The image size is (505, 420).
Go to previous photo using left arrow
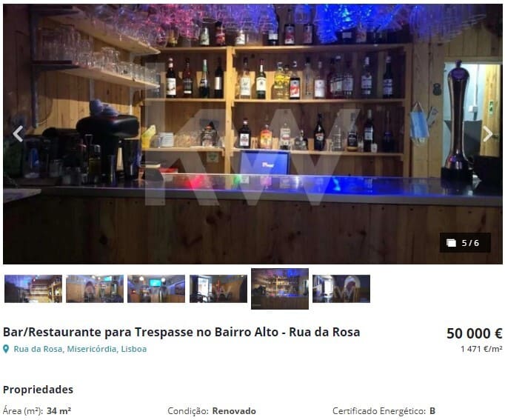[x=18, y=133]
